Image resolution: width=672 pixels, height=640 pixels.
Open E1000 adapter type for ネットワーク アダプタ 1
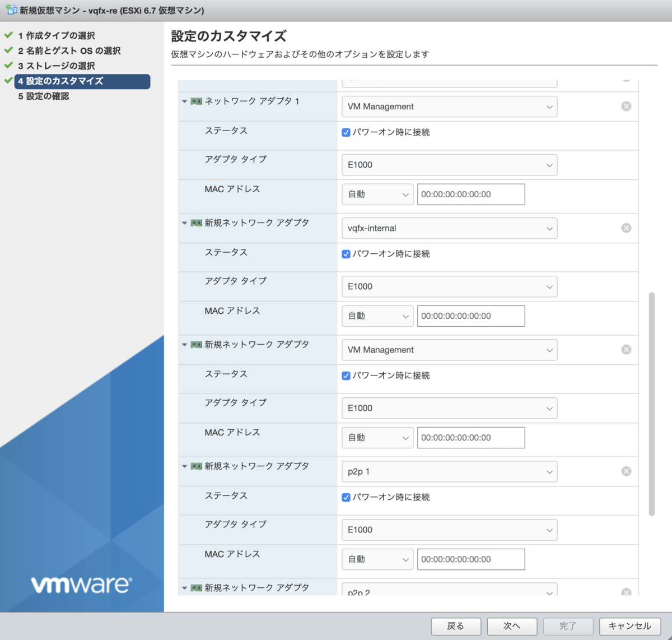pyautogui.click(x=449, y=165)
